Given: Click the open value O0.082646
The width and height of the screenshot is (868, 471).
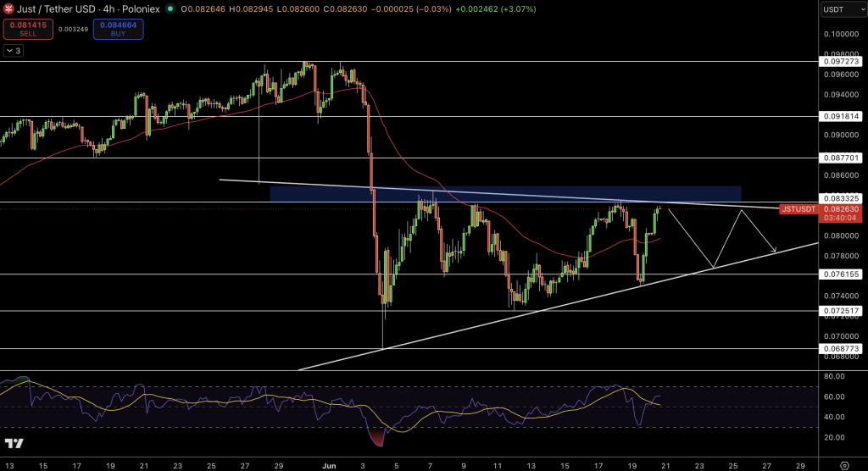Looking at the screenshot, I should [x=203, y=9].
